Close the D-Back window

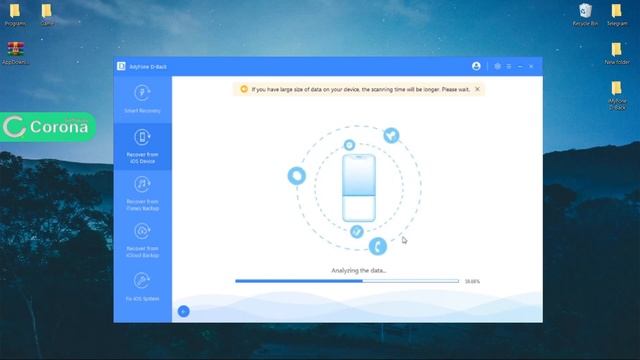[531, 66]
